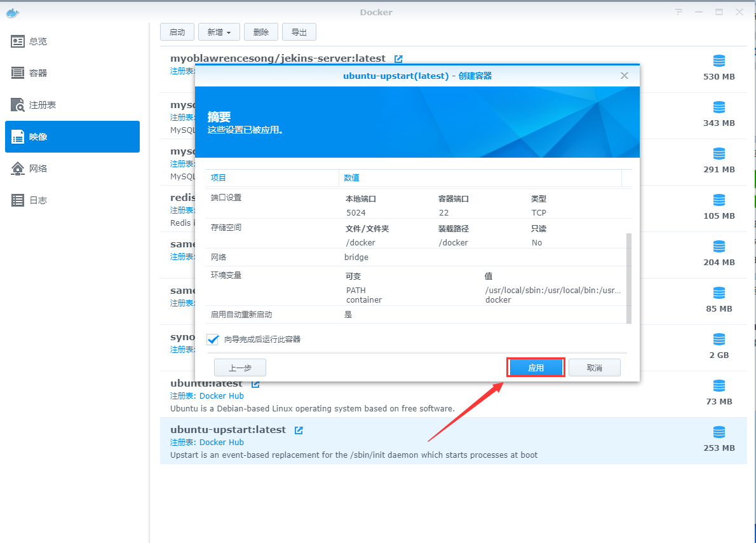This screenshot has height=543, width=756.
Task: Cancel the wizard with 取消 button
Action: [594, 368]
